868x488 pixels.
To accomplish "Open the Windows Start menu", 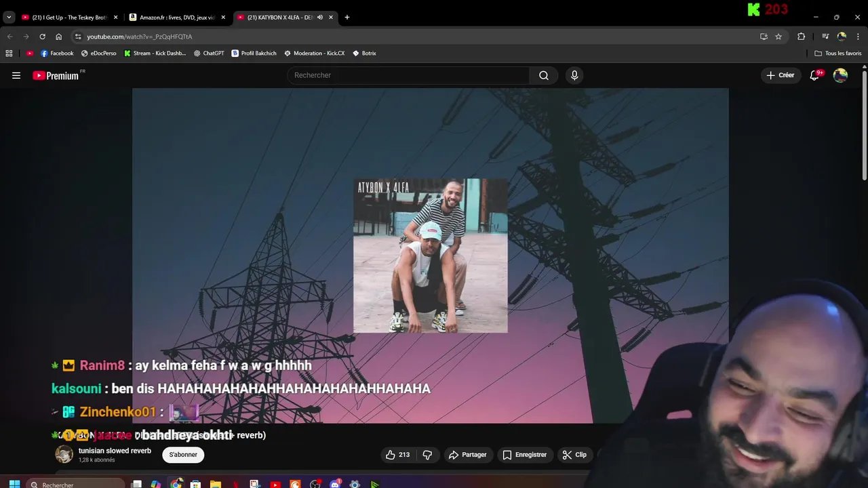I will click(x=14, y=484).
